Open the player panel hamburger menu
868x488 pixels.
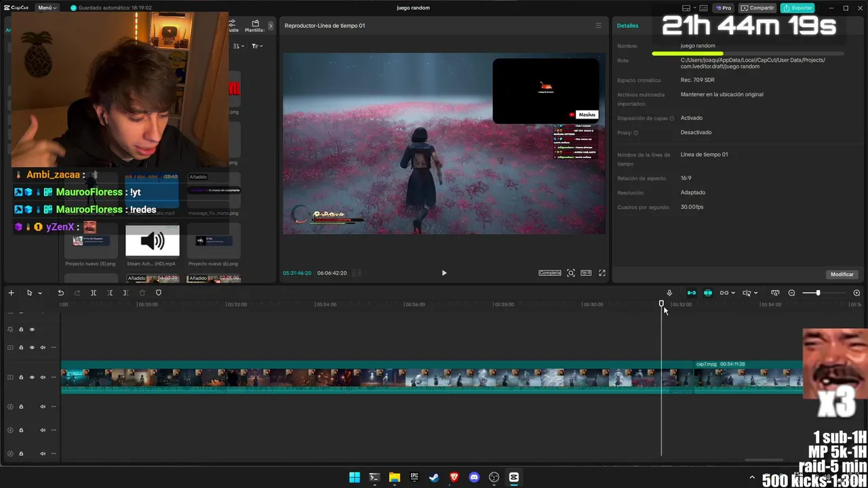point(598,26)
